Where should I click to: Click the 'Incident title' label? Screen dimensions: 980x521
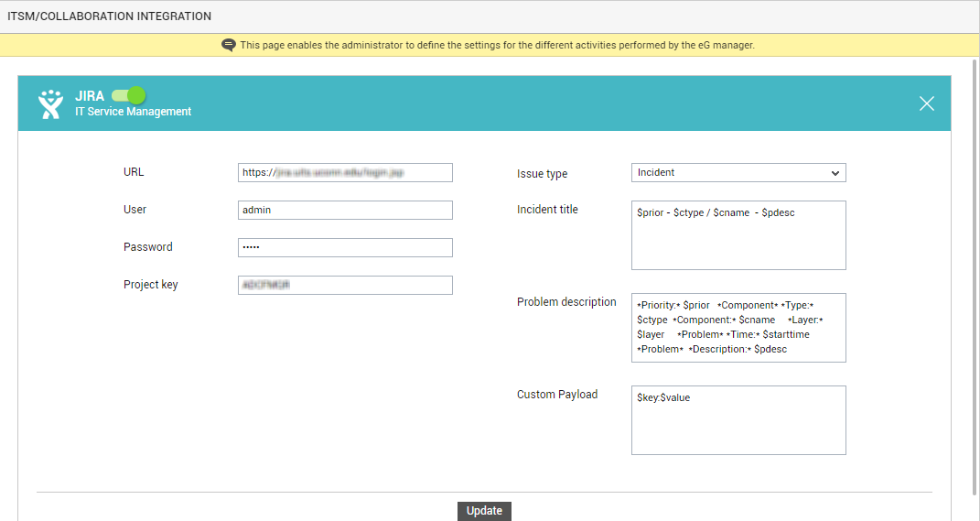[547, 210]
